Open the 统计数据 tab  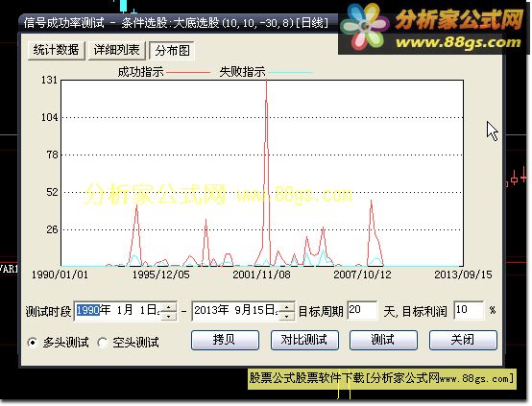56,50
